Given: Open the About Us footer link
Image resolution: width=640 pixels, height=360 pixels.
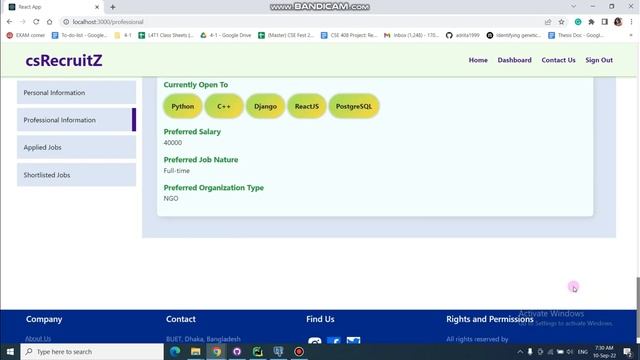Looking at the screenshot, I should (x=38, y=338).
